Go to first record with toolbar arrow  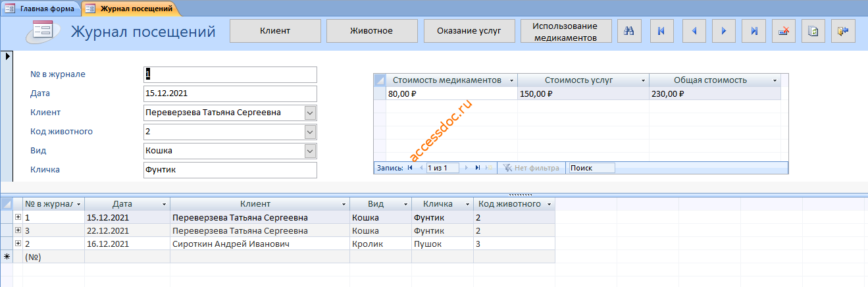click(x=661, y=31)
